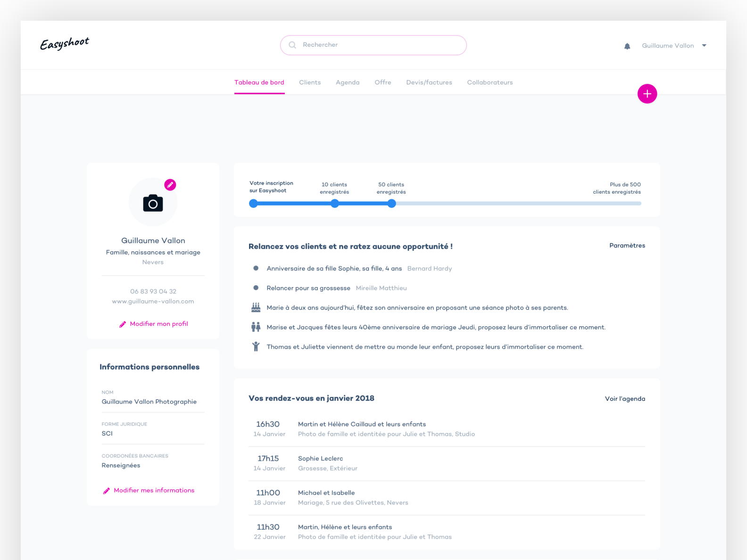Click the Renseignées bank details value
The height and width of the screenshot is (560, 747).
tap(121, 465)
